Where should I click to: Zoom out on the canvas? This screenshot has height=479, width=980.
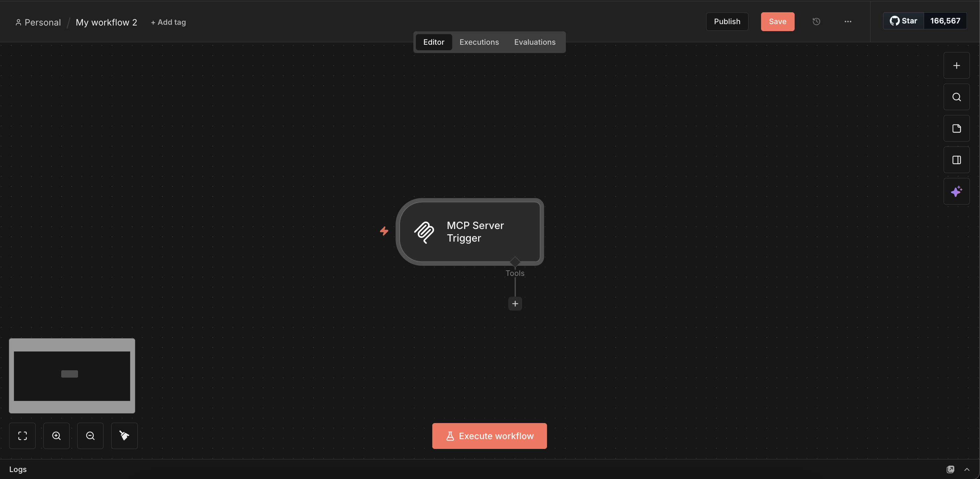90,436
